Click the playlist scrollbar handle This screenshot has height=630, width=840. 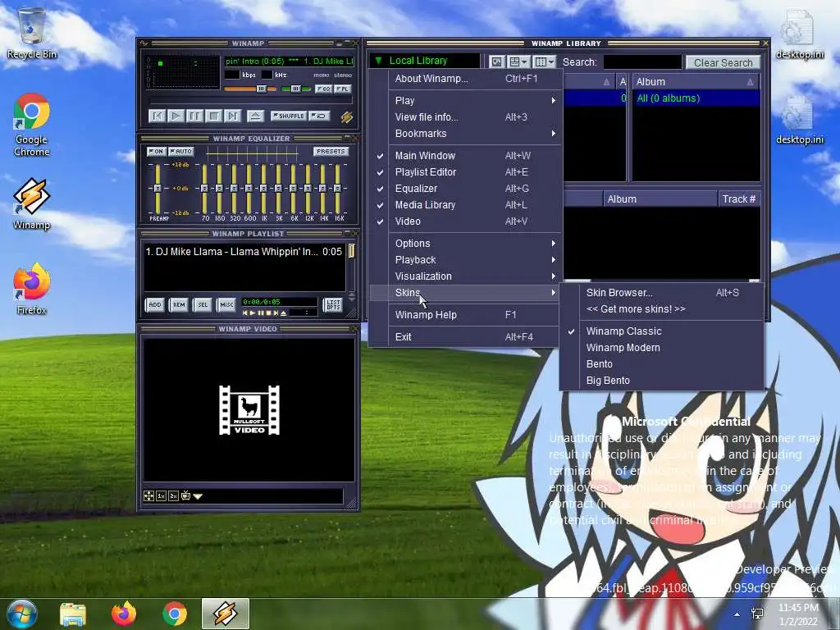[351, 251]
